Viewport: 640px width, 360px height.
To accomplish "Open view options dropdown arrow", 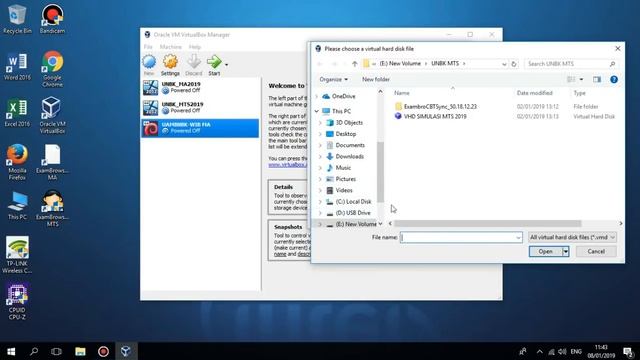I will 581,80.
